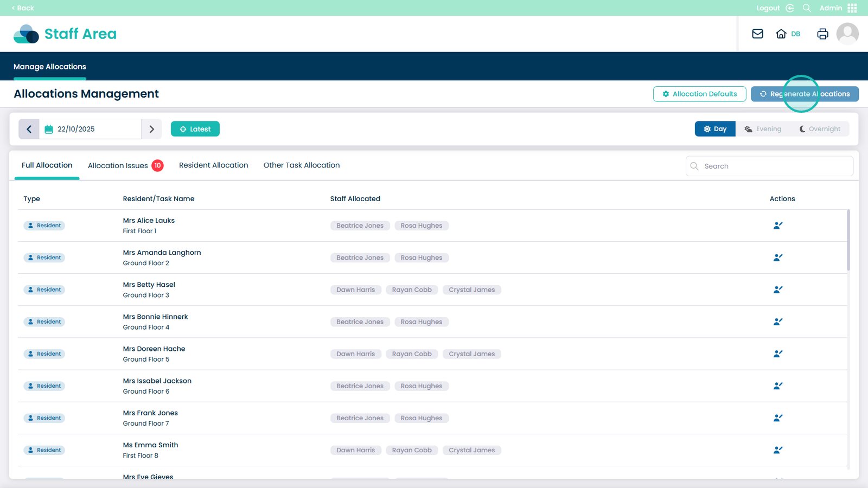Open the Admin apps grid icon

point(852,8)
